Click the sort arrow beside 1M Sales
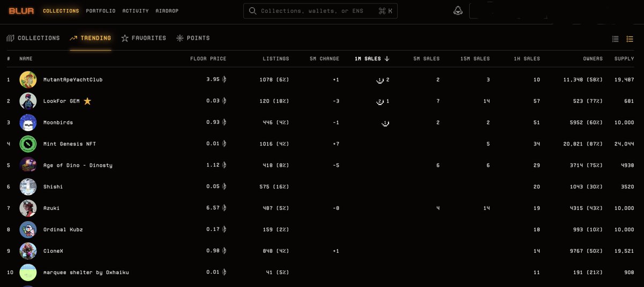This screenshot has height=287, width=644. 387,58
